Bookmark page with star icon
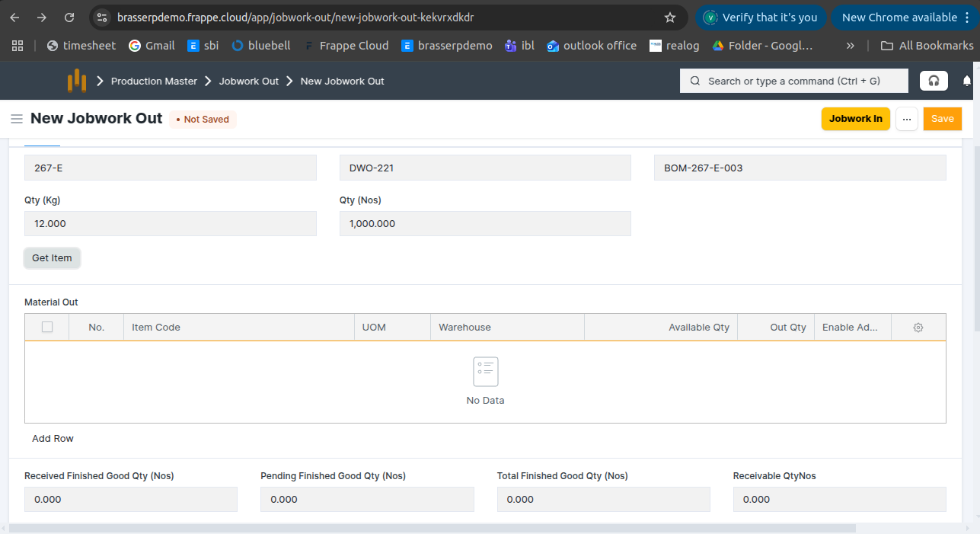The width and height of the screenshot is (980, 534). tap(670, 18)
